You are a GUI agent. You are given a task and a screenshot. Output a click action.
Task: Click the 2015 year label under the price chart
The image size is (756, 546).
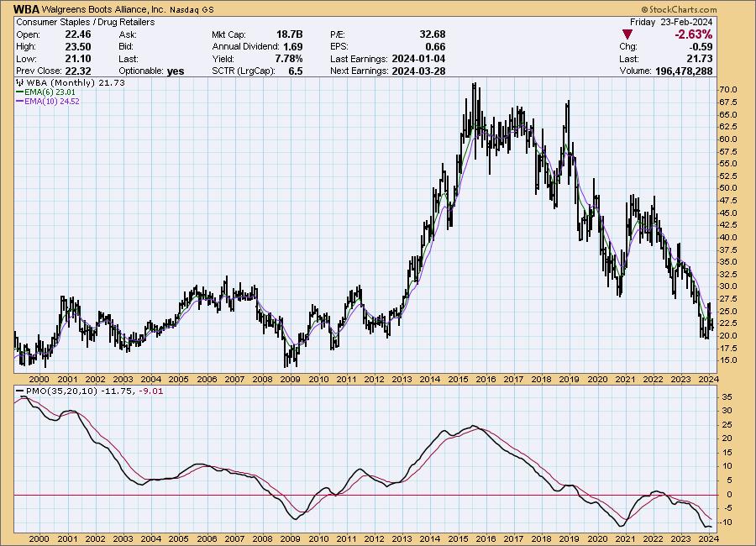[x=458, y=380]
